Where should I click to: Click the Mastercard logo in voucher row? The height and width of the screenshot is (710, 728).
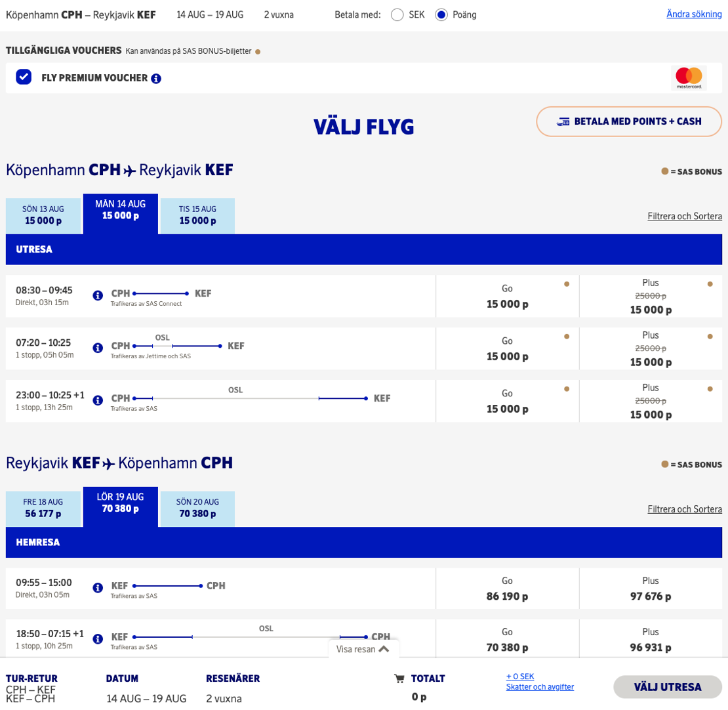tap(689, 77)
